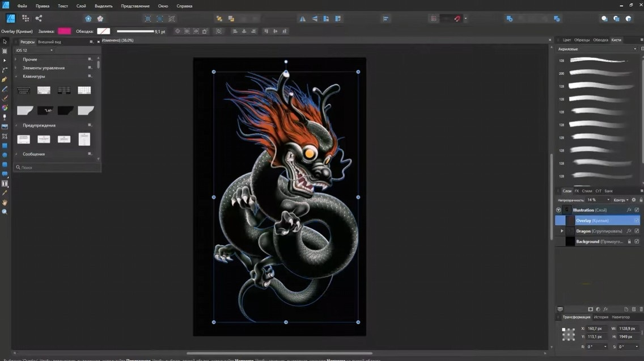Select the View hand tool
The image size is (644, 361).
pyautogui.click(x=5, y=202)
